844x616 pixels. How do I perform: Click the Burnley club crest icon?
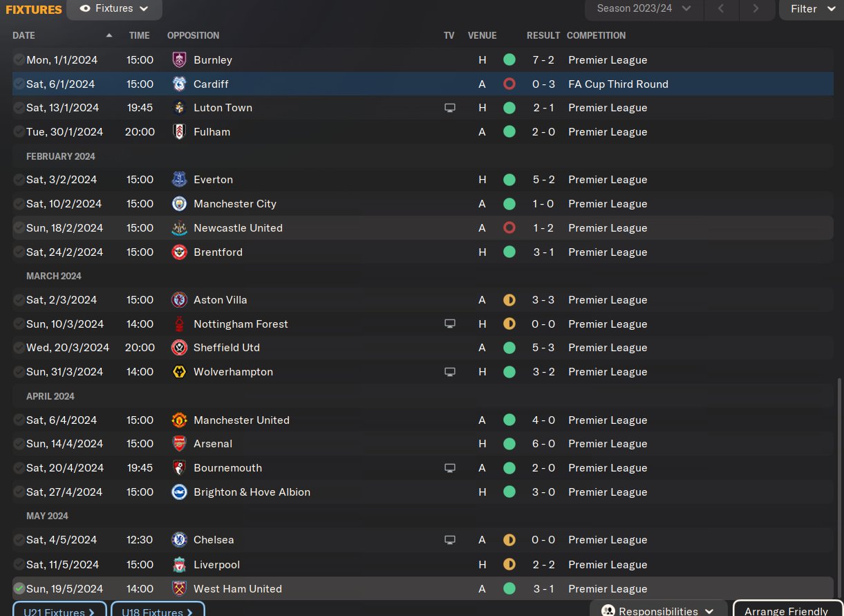click(x=179, y=60)
